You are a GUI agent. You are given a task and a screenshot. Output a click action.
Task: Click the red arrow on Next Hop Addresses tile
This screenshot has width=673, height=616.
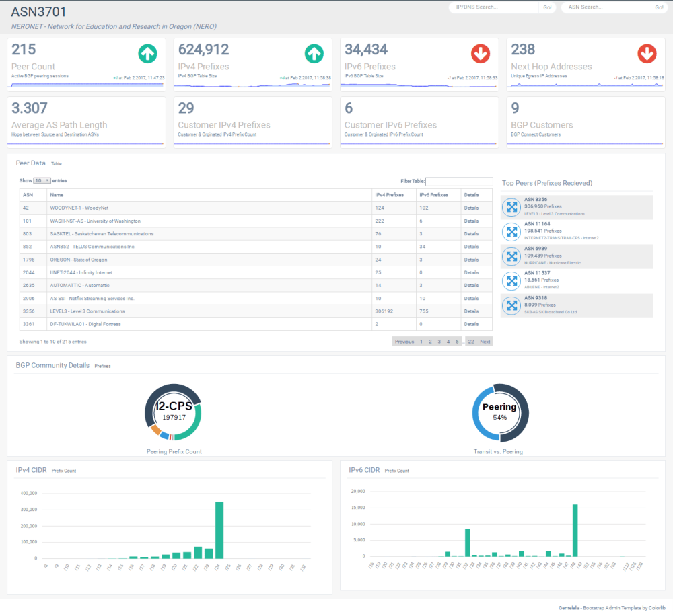coord(647,54)
